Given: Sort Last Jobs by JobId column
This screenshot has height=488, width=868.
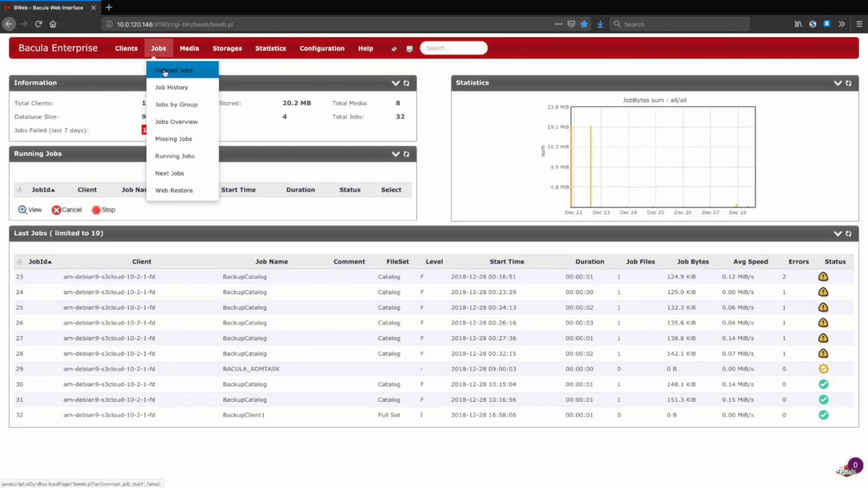Looking at the screenshot, I should 40,262.
